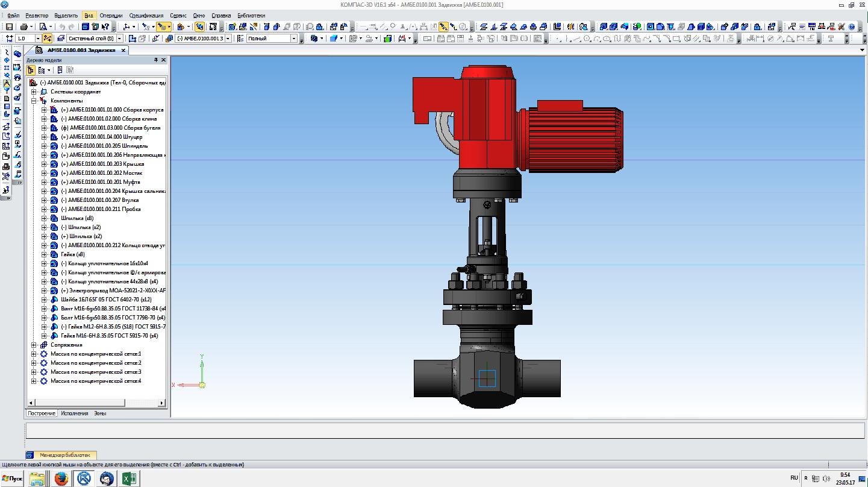Pin the model tree panel
Viewport: 868px width, 487px height.
pos(155,60)
